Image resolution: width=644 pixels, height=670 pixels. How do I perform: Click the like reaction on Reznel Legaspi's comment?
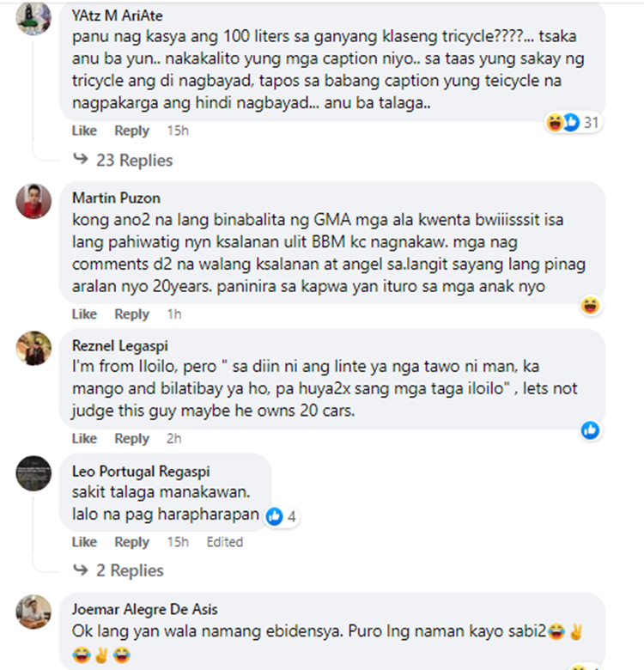tap(591, 430)
